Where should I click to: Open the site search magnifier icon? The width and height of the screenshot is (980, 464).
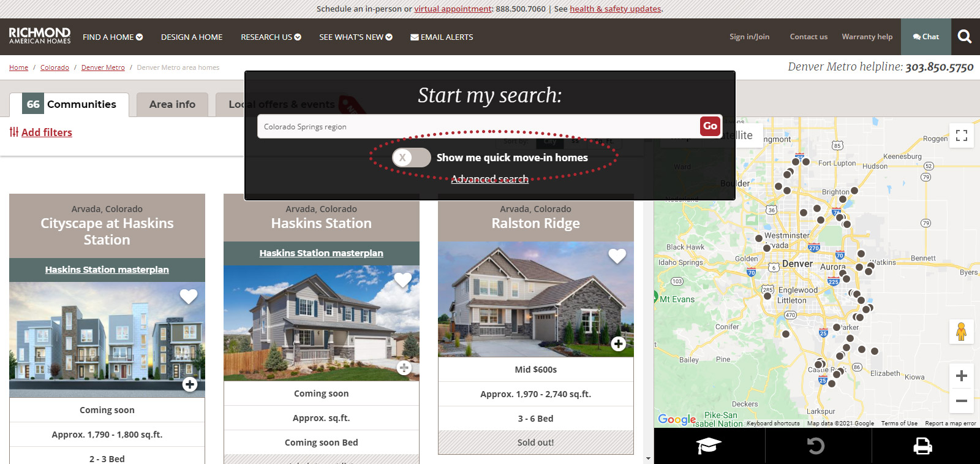click(965, 37)
